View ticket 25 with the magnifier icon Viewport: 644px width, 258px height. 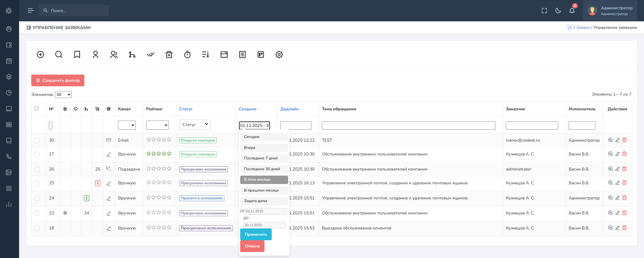click(610, 183)
